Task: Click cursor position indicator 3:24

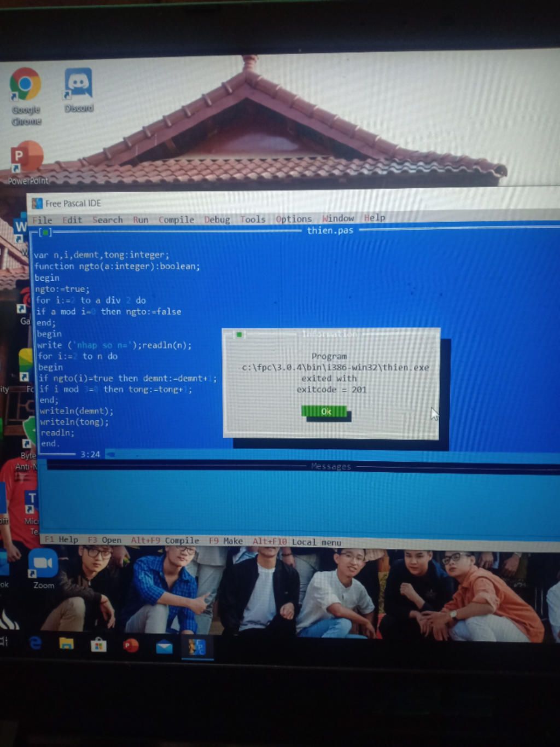Action: (x=90, y=454)
